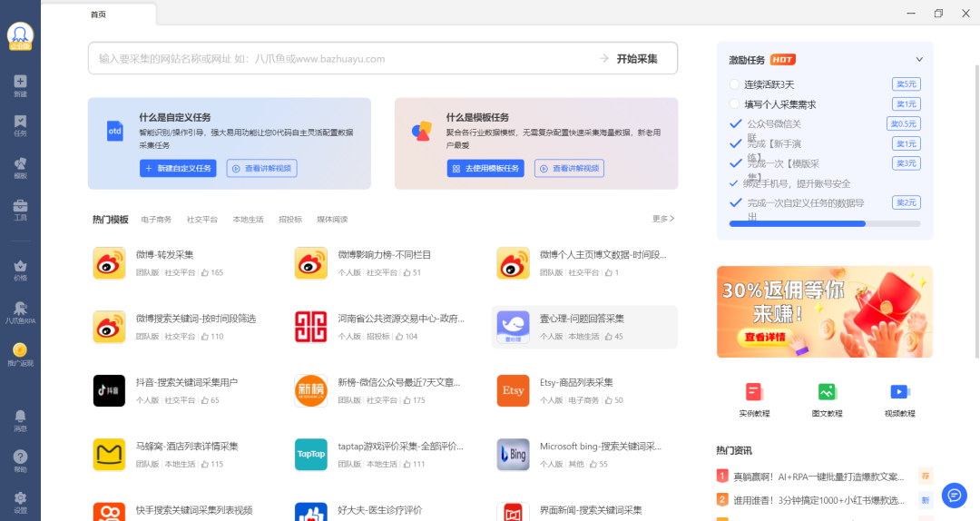Click the 奖0.5元 reward button
The height and width of the screenshot is (521, 980).
pos(904,123)
